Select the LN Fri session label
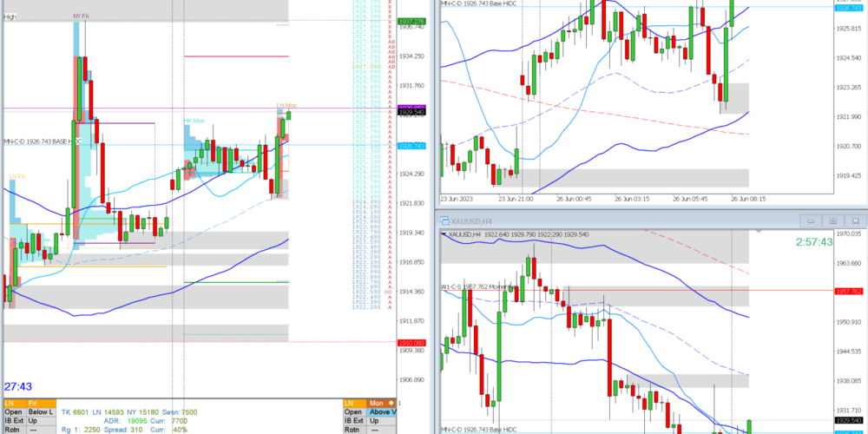The width and height of the screenshot is (868, 434). [x=16, y=176]
